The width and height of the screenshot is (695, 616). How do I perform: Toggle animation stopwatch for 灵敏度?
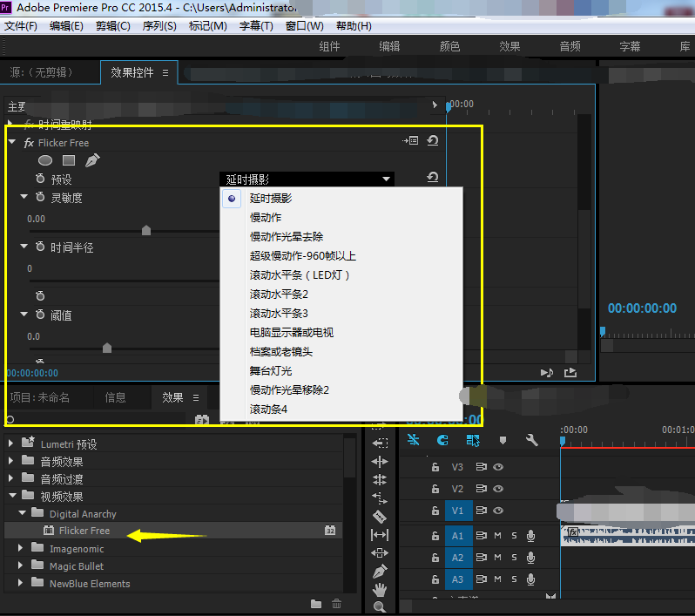tap(40, 197)
